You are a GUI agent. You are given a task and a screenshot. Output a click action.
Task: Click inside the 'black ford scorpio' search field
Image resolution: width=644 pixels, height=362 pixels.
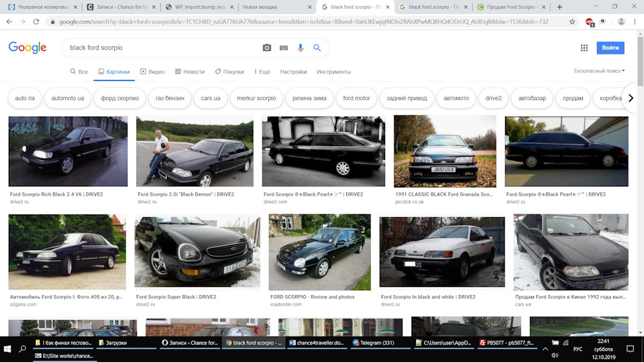(x=164, y=48)
